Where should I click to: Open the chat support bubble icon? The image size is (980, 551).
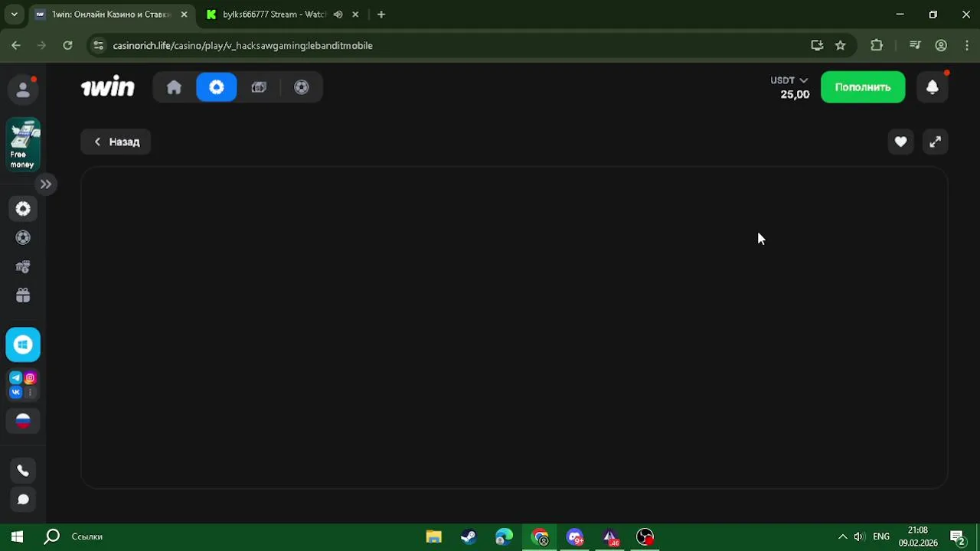(23, 500)
